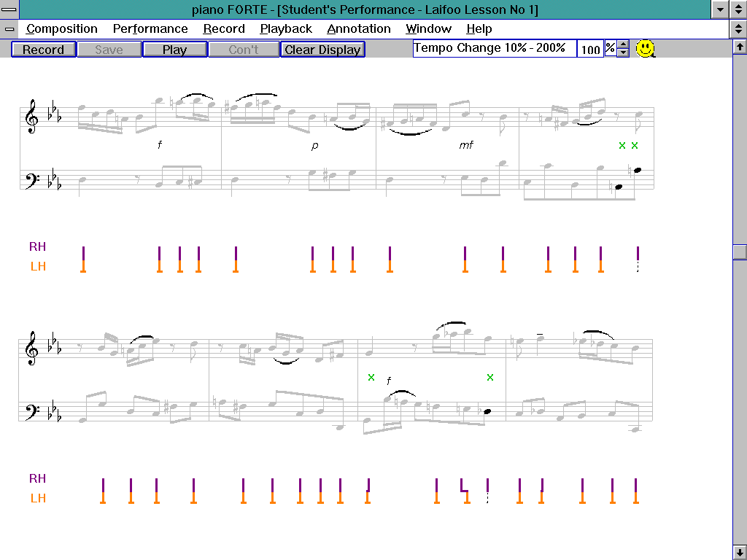The image size is (747, 560).
Task: Open the Composition menu
Action: [x=62, y=29]
